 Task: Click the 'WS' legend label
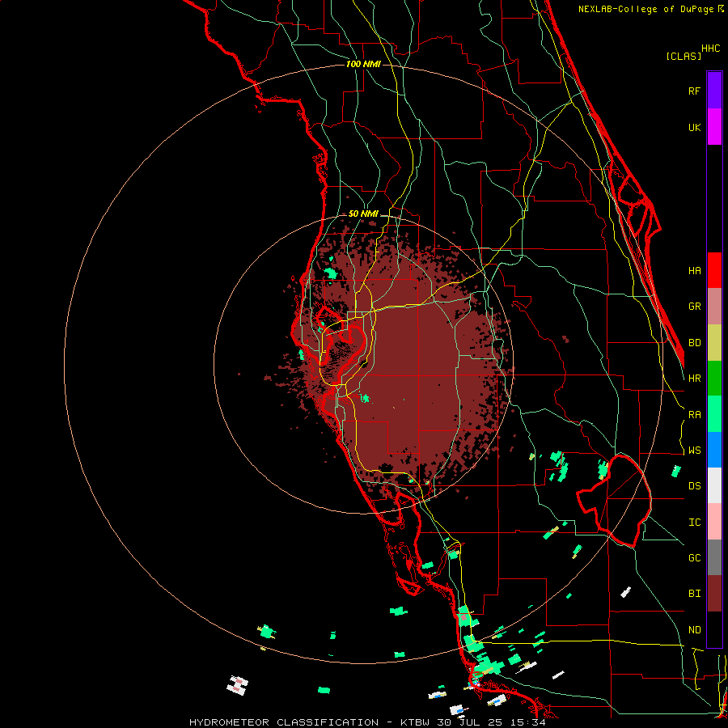tap(694, 451)
